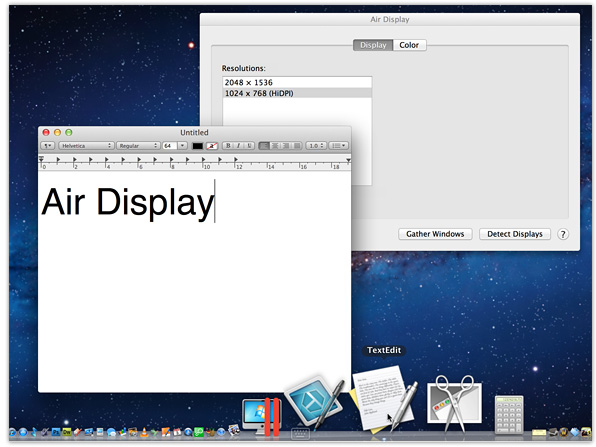596x447 pixels.
Task: Open iPhoto picture-stack icon in dock
Action: tap(235, 431)
